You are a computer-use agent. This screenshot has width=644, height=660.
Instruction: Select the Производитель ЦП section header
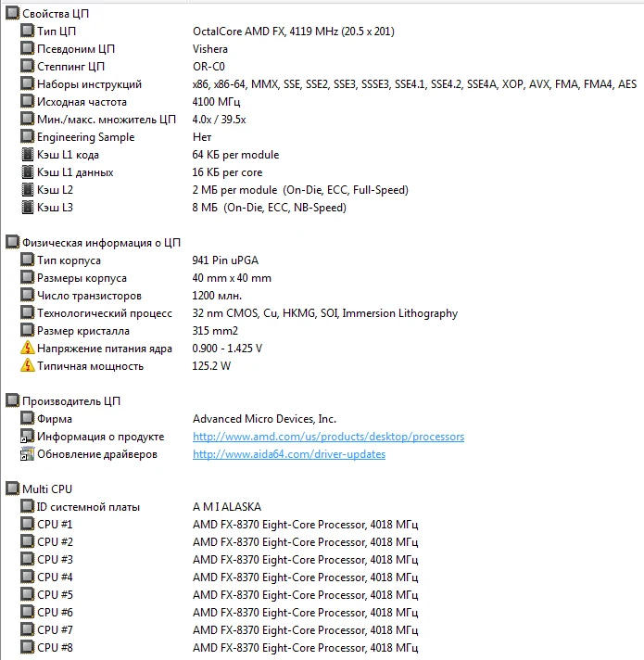71,401
